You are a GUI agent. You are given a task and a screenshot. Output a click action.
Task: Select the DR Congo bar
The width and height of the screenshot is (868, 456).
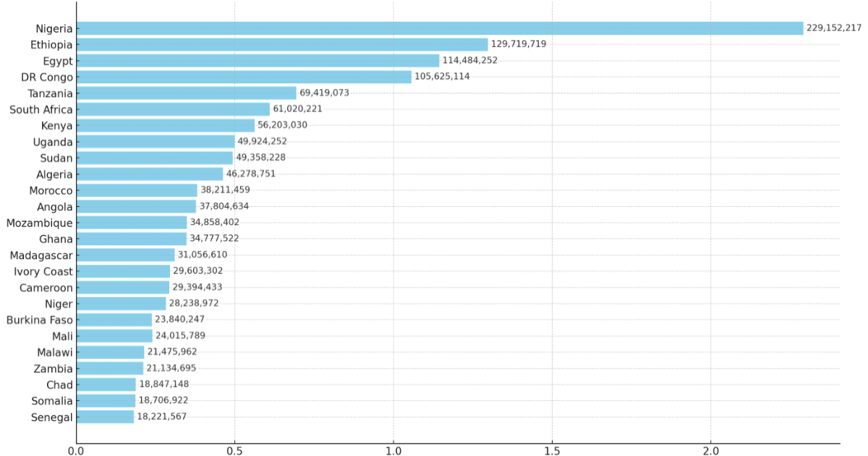(244, 77)
